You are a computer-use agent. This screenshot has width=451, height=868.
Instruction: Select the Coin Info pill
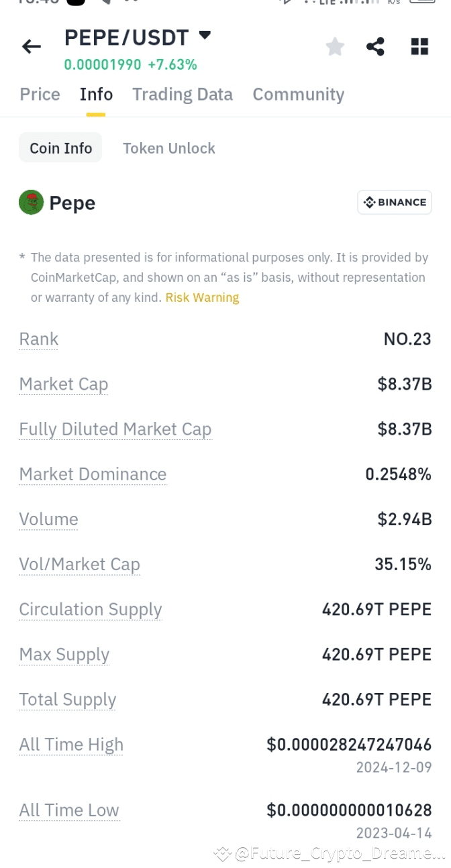coord(60,148)
